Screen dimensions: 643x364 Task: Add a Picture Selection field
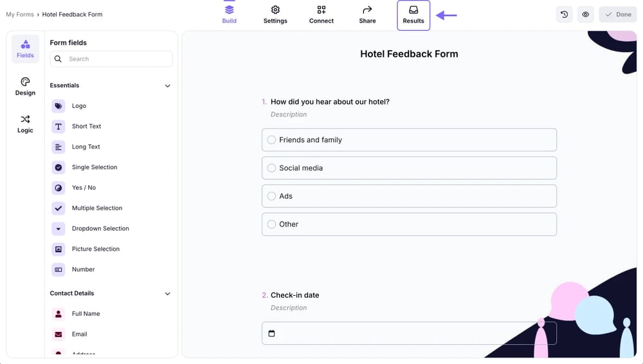pyautogui.click(x=96, y=249)
